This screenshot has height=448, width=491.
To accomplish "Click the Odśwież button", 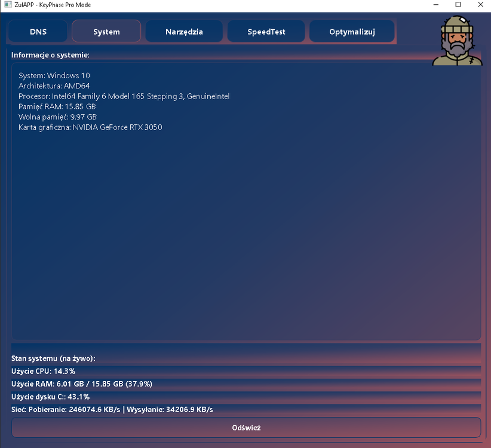I will pyautogui.click(x=246, y=427).
